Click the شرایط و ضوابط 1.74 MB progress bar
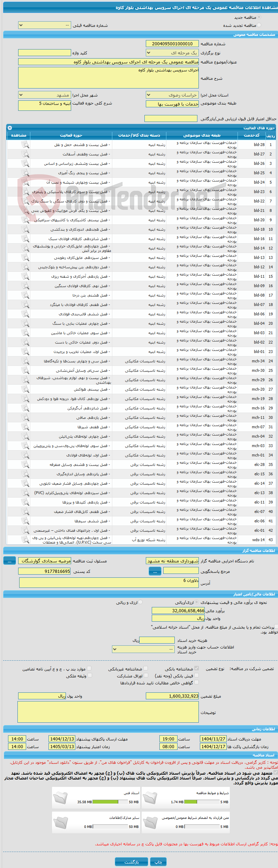The image size is (278, 868). tap(202, 802)
